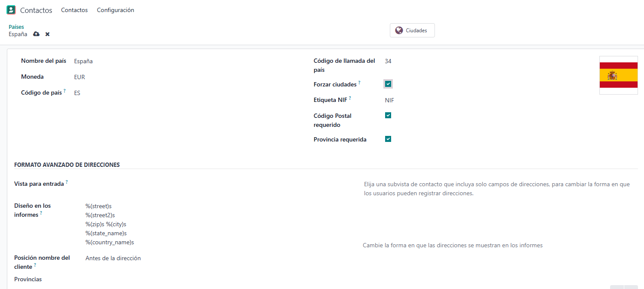Save the record with the cloud icon
Screen dimensions: 644x289
click(x=36, y=34)
